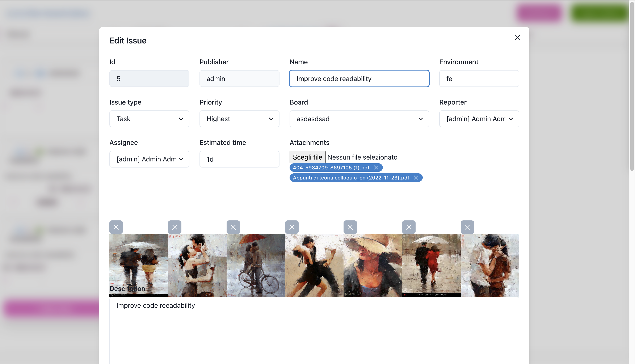Image resolution: width=635 pixels, height=364 pixels.
Task: Remove the Appunti di teoria colloquio pdf attachment
Action: coord(416,178)
